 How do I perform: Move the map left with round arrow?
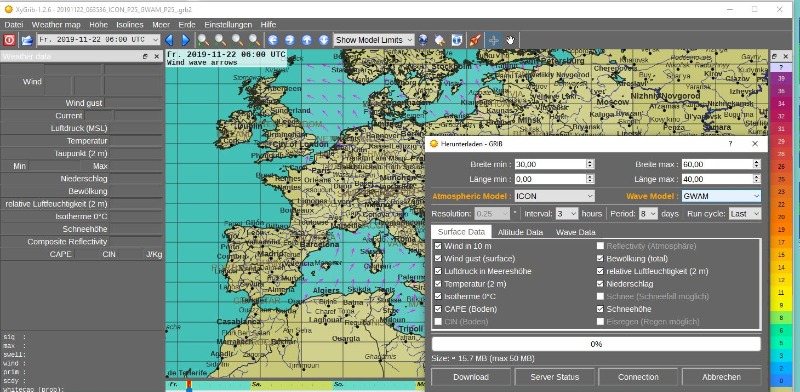pyautogui.click(x=273, y=40)
